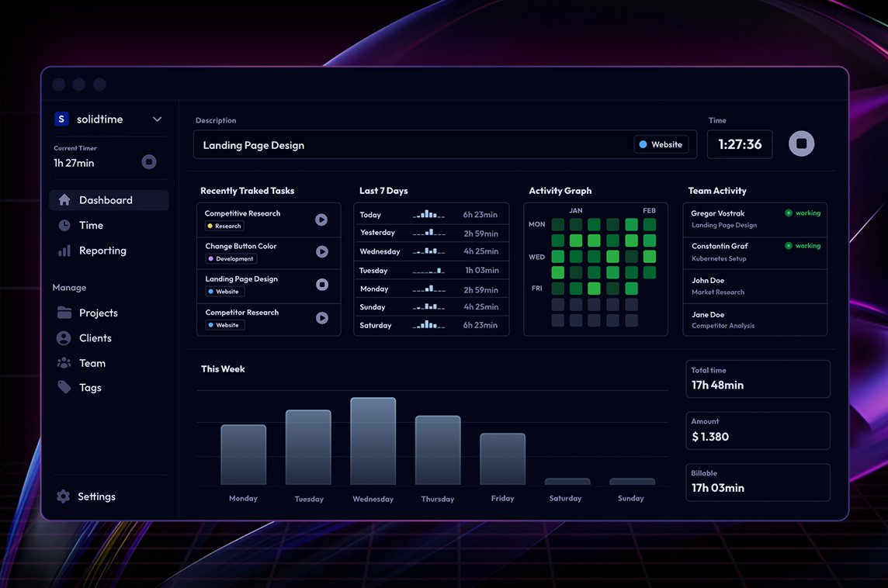Select the Tuesday 1h 03min row
The image size is (888, 588).
tap(431, 270)
